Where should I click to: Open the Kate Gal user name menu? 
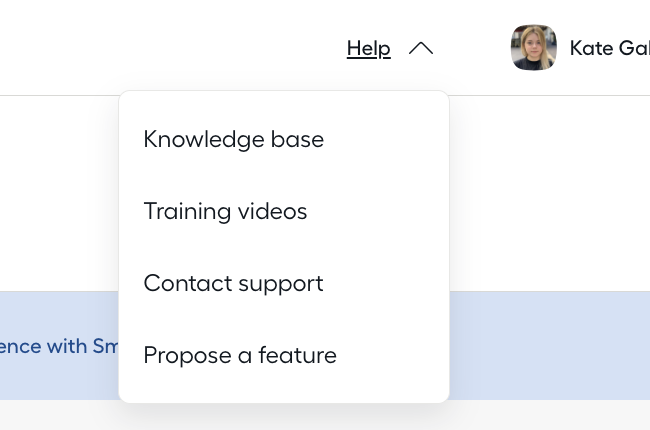click(609, 48)
